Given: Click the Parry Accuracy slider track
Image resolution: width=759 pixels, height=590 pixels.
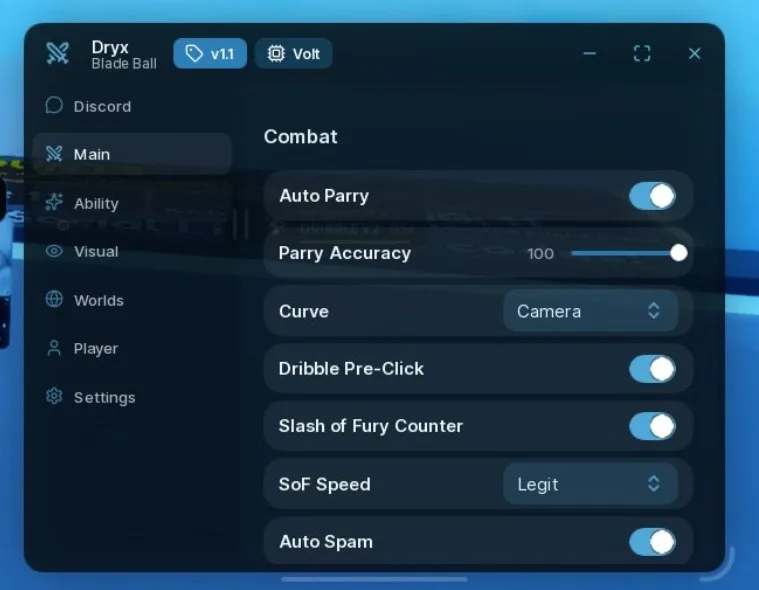Looking at the screenshot, I should click(627, 253).
